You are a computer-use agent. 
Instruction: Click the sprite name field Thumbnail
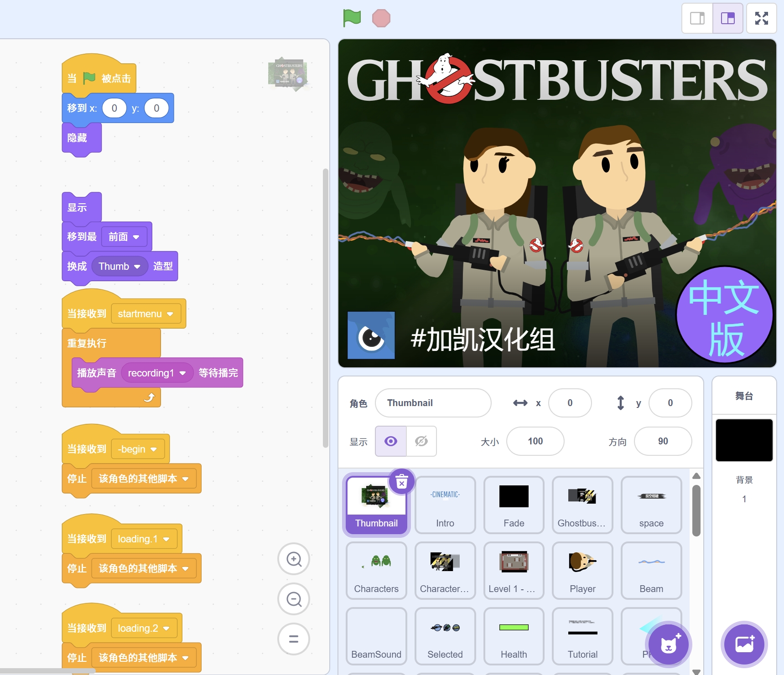(x=433, y=403)
